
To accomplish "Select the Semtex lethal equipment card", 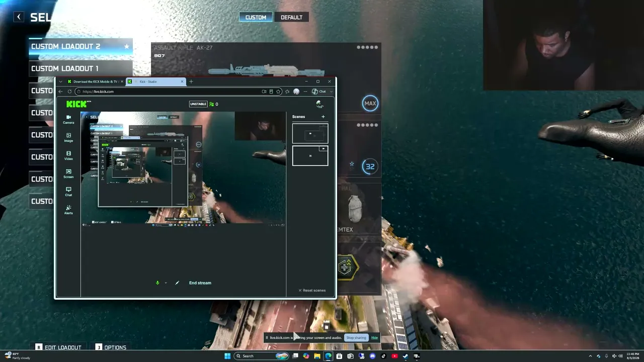I will click(x=359, y=210).
